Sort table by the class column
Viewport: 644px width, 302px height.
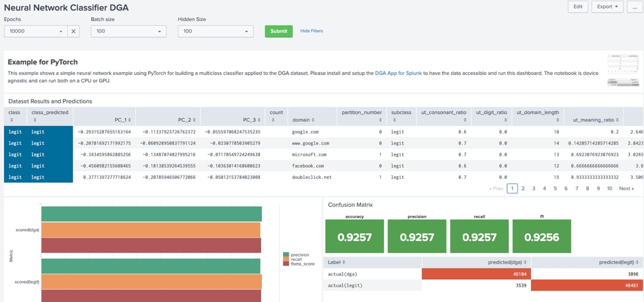point(14,116)
